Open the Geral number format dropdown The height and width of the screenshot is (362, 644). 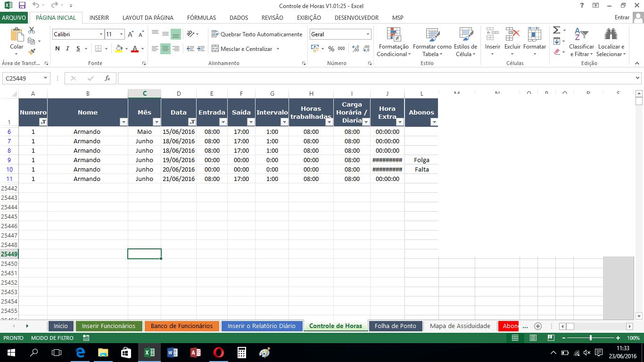tap(368, 34)
